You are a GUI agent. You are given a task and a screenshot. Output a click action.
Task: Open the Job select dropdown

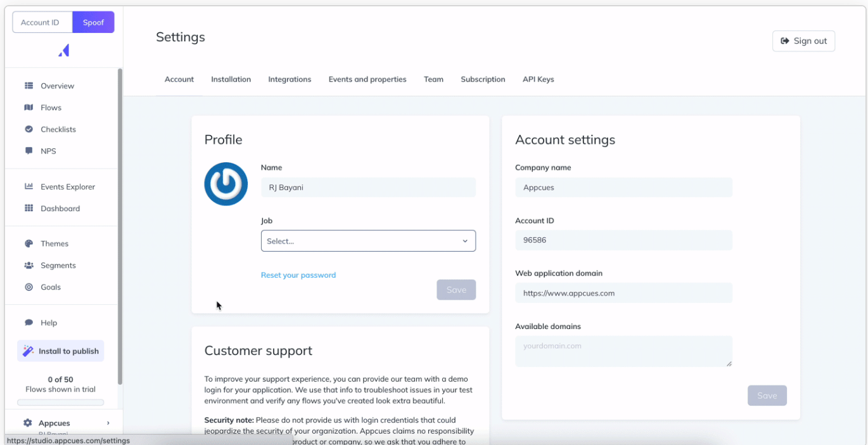pos(368,241)
